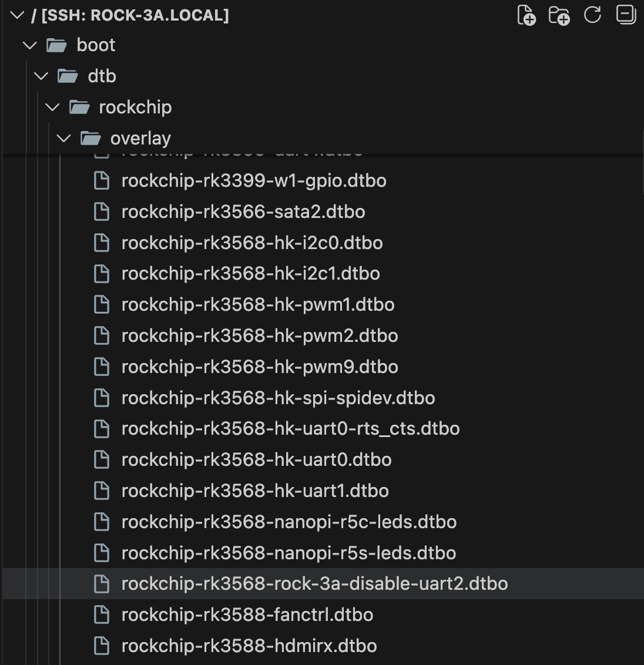Click file icon beside rockchip-rk3568-hk-pwm9.dtbo
644x665 pixels.
102,367
